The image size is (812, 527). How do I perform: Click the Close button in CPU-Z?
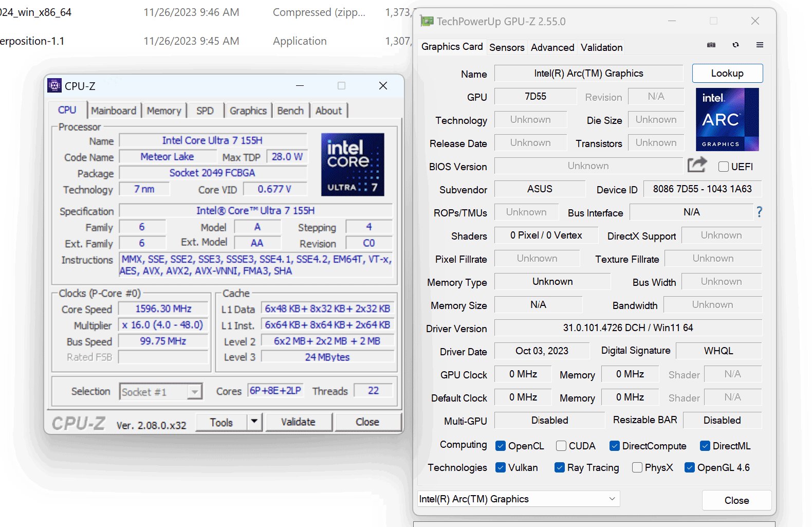pyautogui.click(x=367, y=422)
